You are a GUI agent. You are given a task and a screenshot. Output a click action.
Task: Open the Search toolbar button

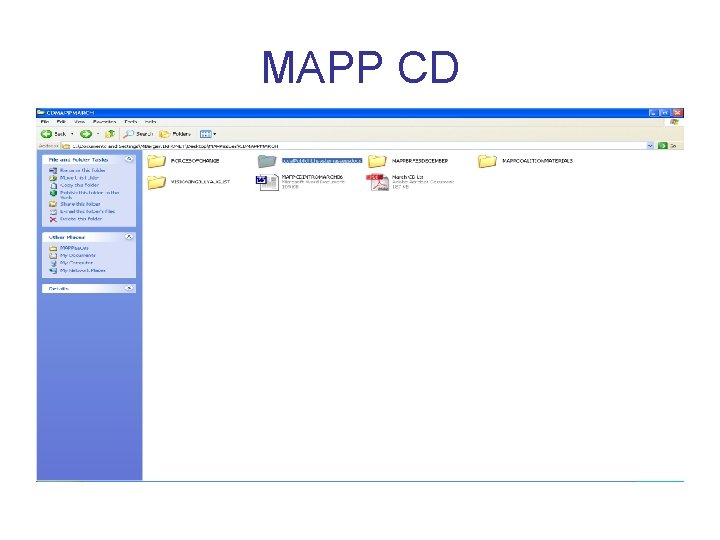point(138,134)
